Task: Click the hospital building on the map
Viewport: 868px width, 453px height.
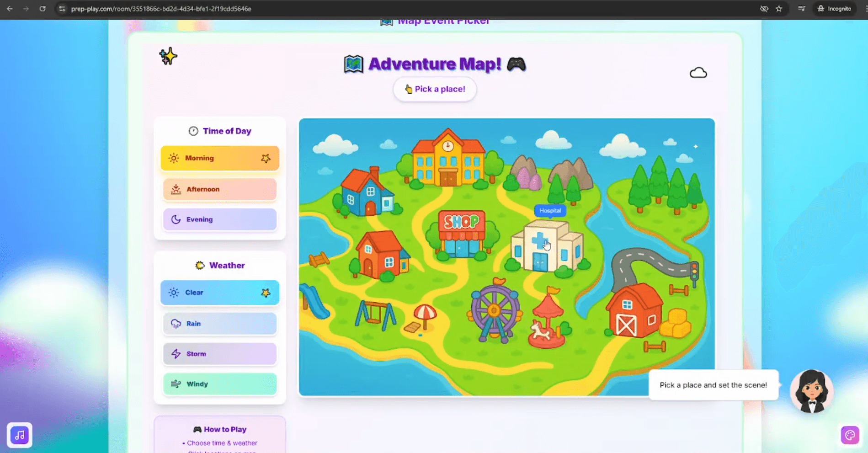Action: (546, 248)
